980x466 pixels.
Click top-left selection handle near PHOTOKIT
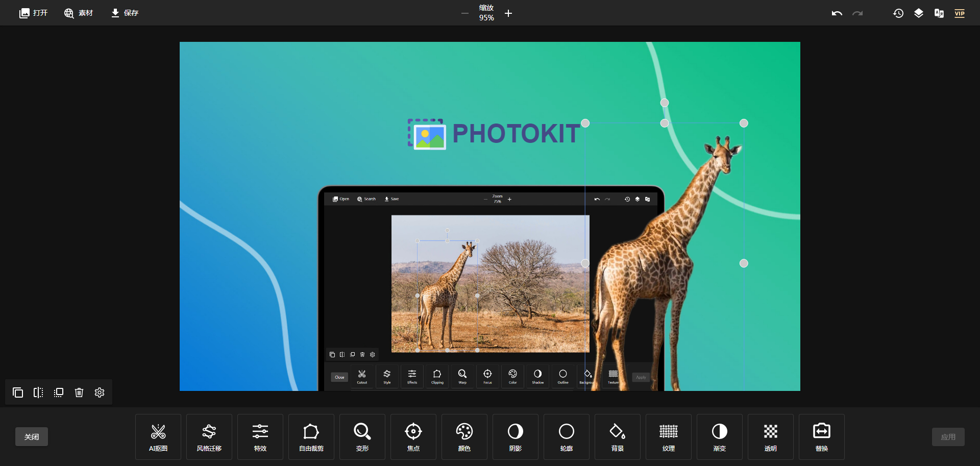pos(585,123)
